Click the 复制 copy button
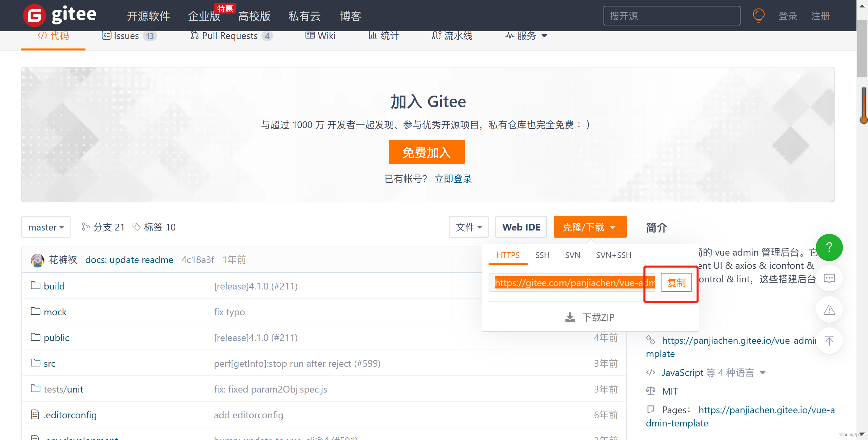The height and width of the screenshot is (440, 868). point(676,282)
